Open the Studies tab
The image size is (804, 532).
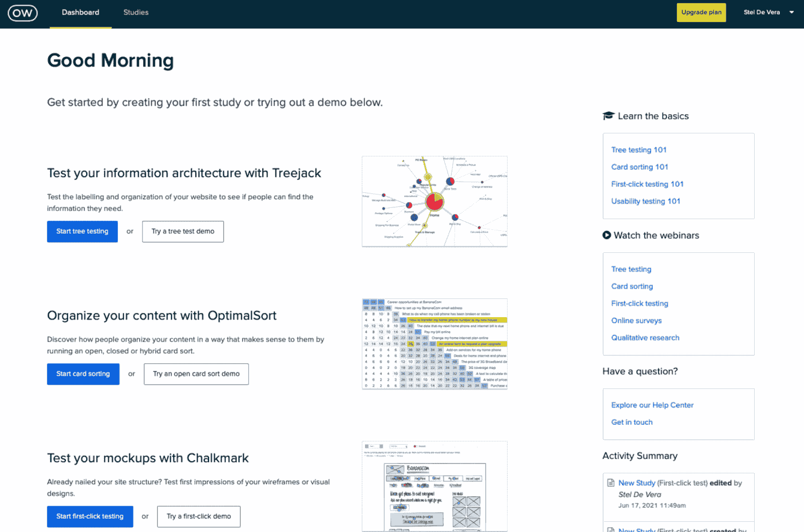[136, 12]
